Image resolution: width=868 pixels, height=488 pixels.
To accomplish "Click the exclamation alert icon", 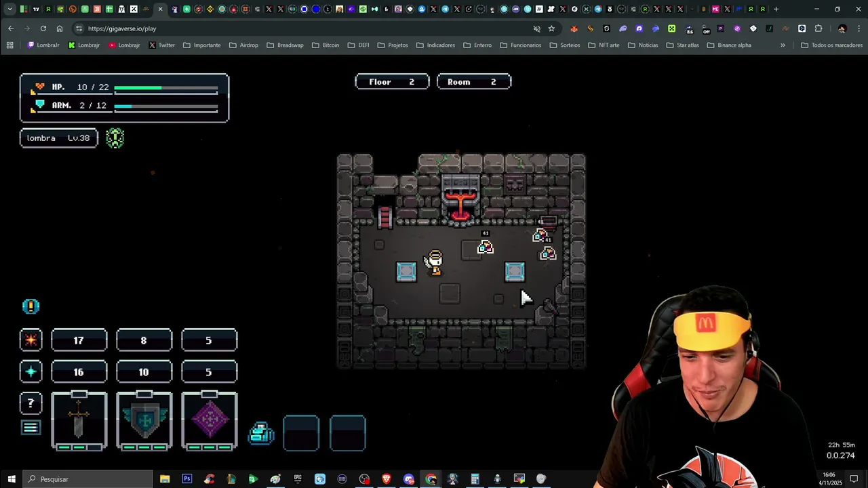I will (31, 306).
